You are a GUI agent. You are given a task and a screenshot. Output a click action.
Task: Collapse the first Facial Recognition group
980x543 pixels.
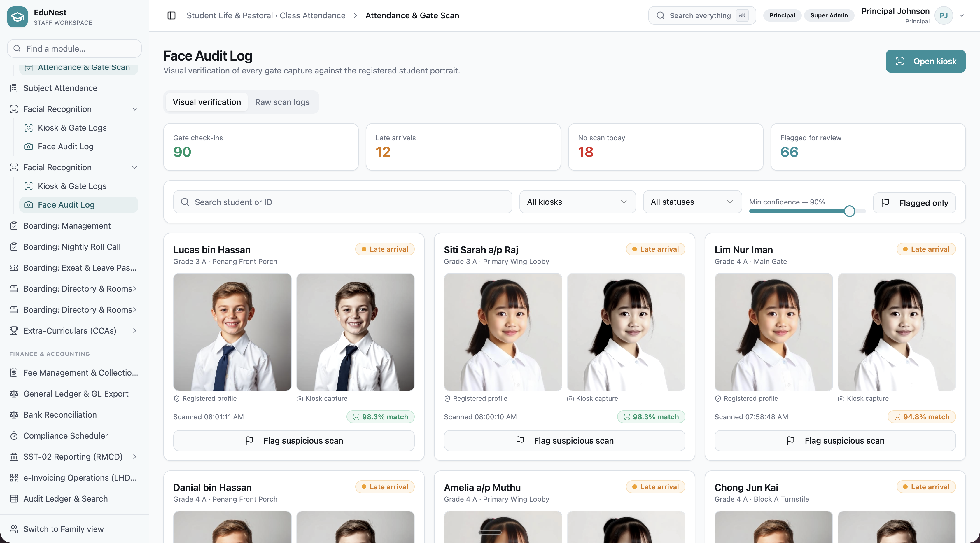135,109
